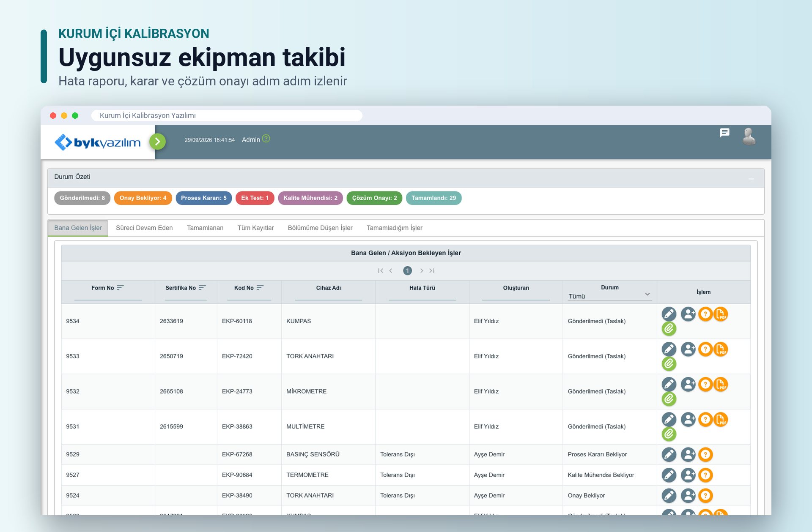Go to next page in pager

(422, 270)
